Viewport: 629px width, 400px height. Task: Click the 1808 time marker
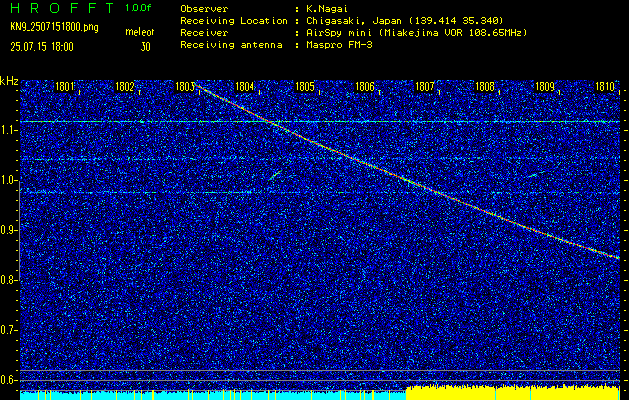(x=485, y=86)
